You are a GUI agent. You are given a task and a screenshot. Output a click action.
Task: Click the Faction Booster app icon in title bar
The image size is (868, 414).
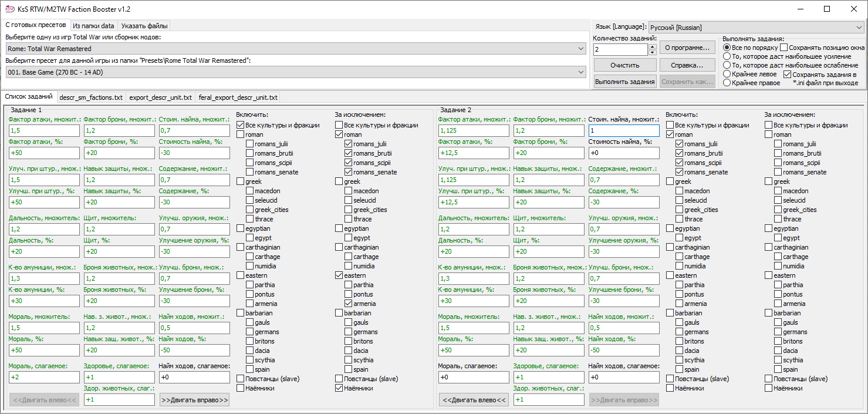9,9
